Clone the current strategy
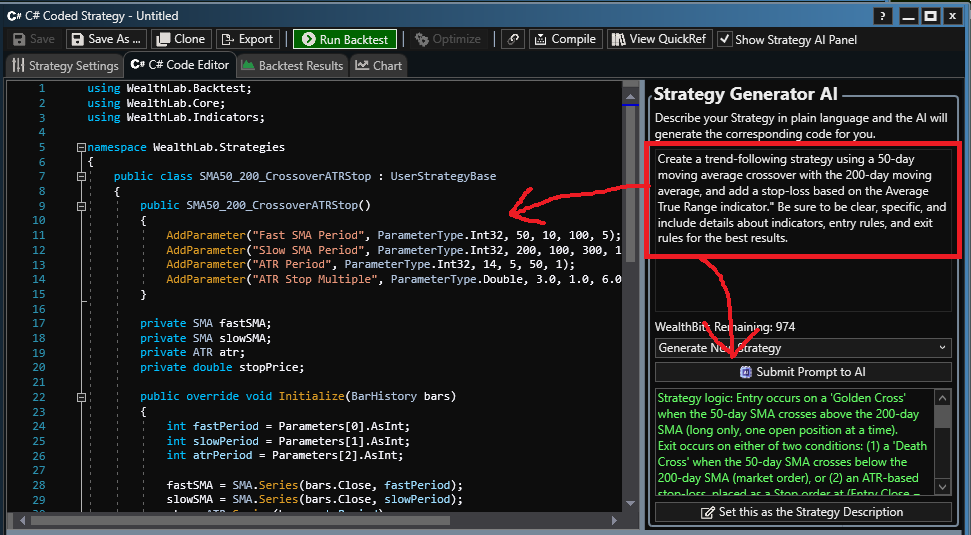The image size is (971, 535). (181, 39)
